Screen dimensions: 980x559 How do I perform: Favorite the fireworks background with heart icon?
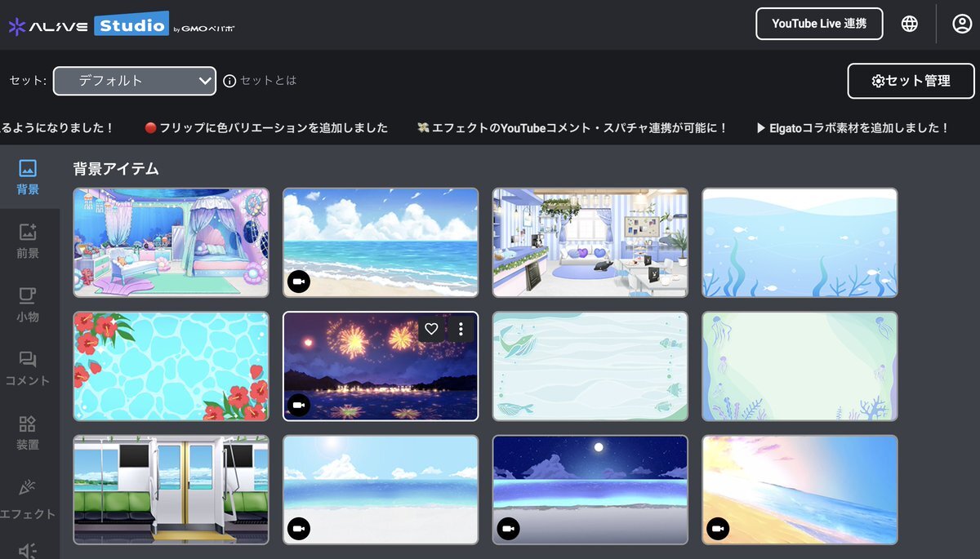(432, 329)
